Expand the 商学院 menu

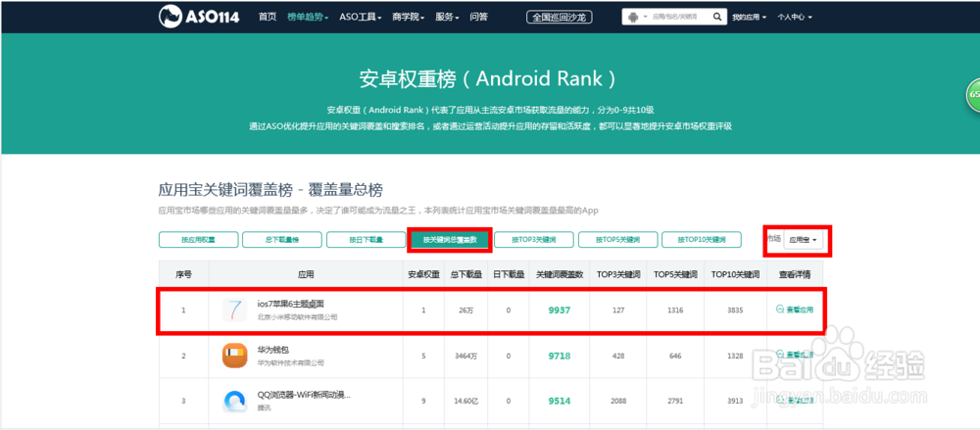[409, 17]
